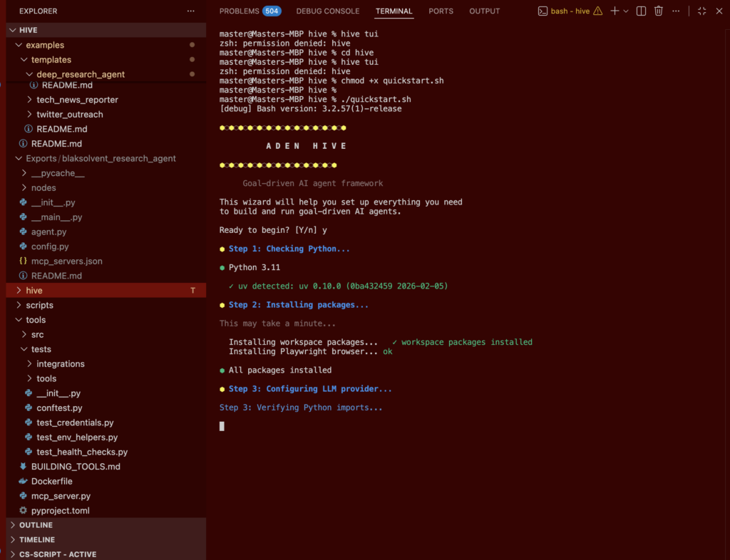Expand the TIMELINE section
Screen dimensions: 730x560
point(36,539)
